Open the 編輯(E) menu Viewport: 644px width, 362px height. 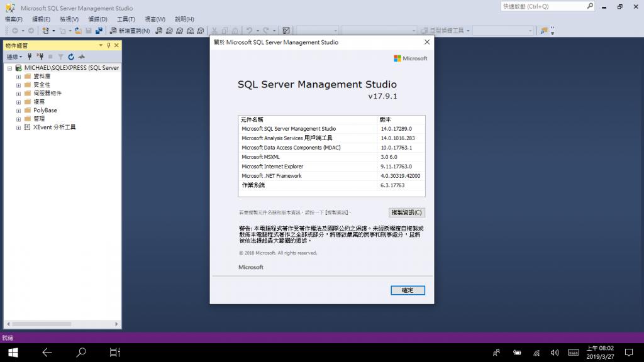pos(41,19)
